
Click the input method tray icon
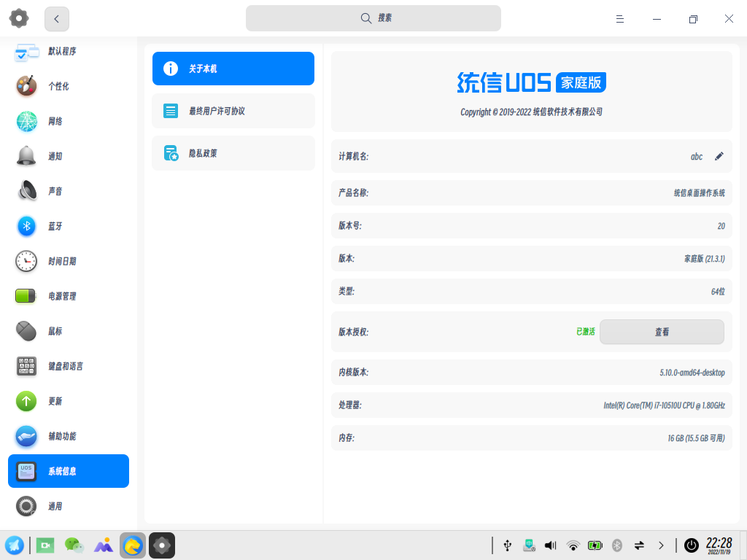point(530,545)
